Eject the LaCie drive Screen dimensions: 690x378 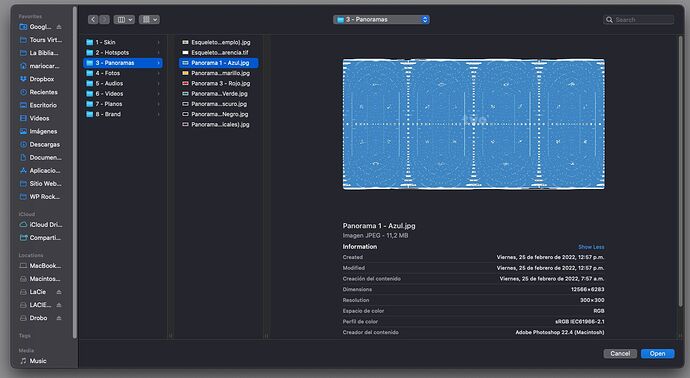coord(59,292)
